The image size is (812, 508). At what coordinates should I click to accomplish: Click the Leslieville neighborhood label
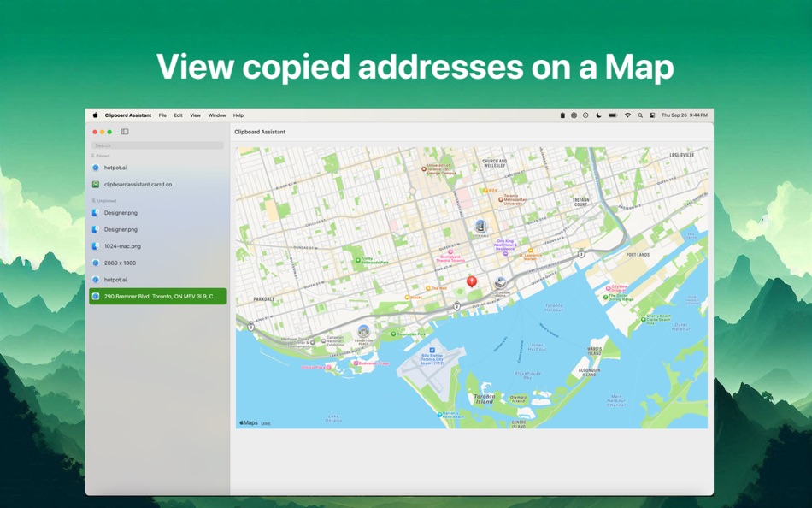(681, 155)
